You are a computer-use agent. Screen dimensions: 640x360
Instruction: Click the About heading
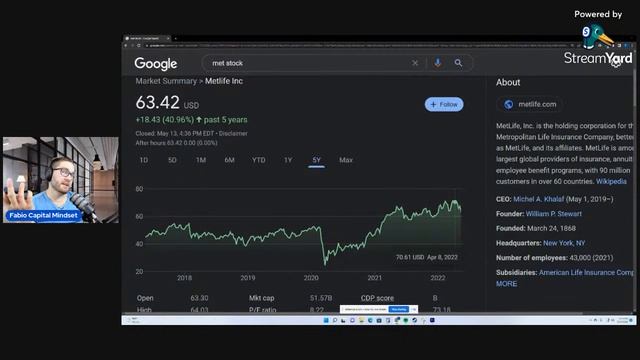(x=508, y=82)
